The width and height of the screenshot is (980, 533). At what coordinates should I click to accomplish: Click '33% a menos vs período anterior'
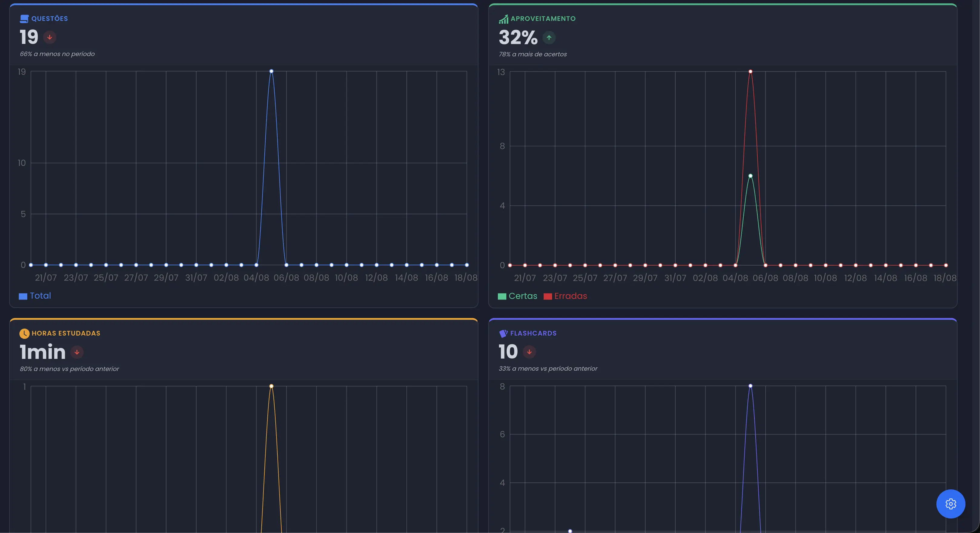pos(548,369)
